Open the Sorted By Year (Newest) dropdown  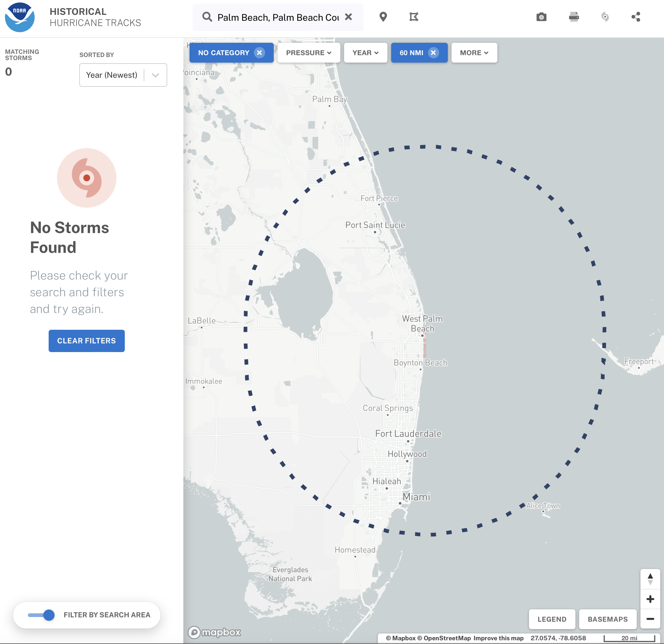(123, 75)
